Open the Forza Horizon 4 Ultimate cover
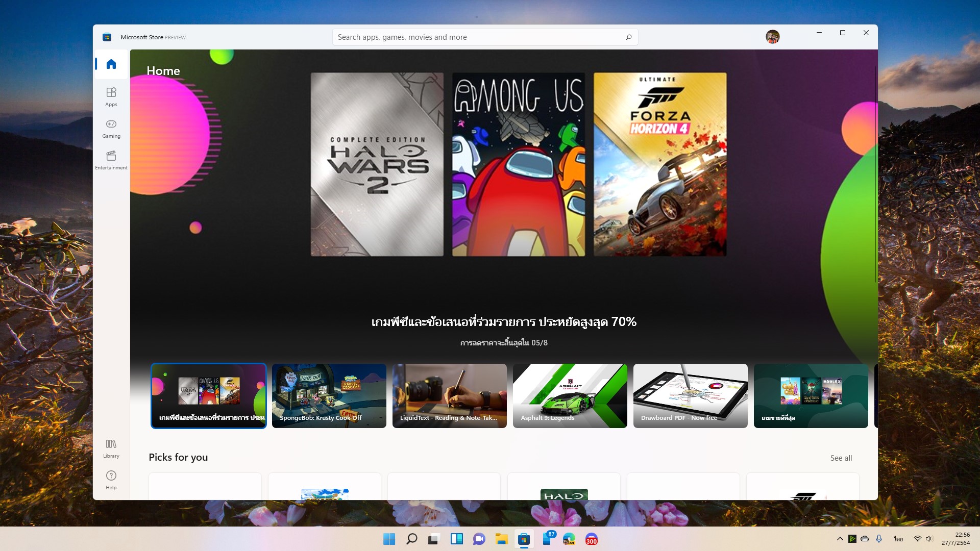This screenshot has height=551, width=980. [660, 164]
